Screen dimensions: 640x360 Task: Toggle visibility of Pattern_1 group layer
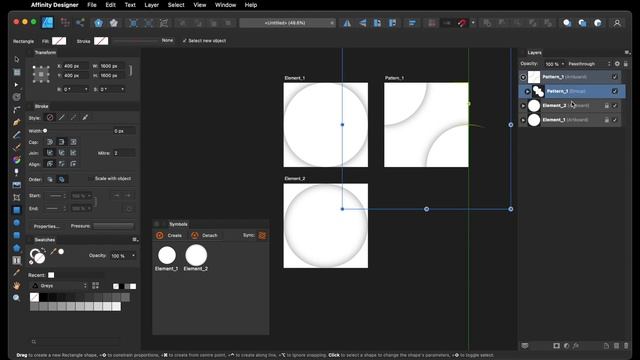[x=615, y=91]
